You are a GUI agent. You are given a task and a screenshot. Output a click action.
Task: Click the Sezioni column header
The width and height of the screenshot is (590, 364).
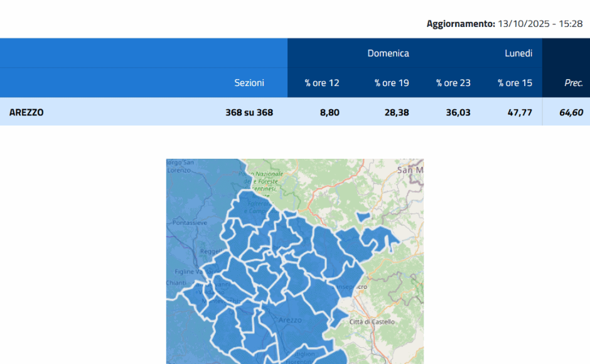(x=249, y=83)
